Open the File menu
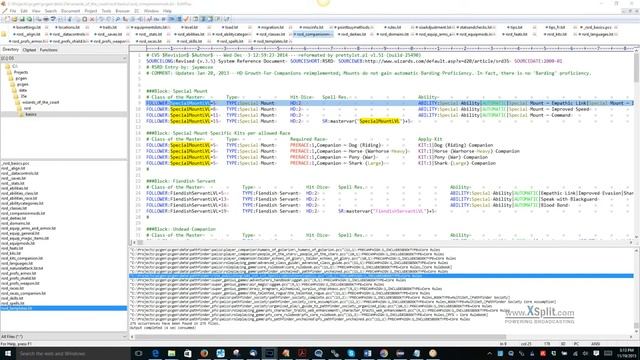Screen dimensions: 640x360 click(13, 11)
